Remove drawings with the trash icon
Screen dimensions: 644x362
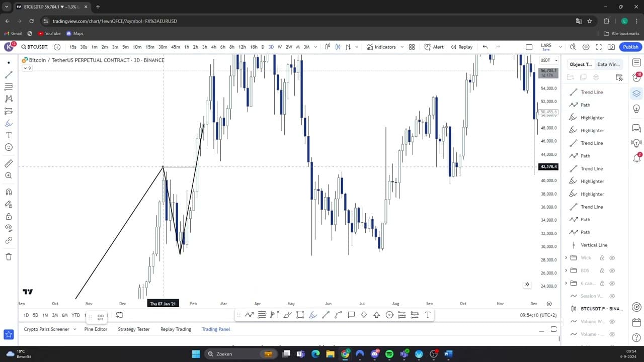tap(9, 257)
